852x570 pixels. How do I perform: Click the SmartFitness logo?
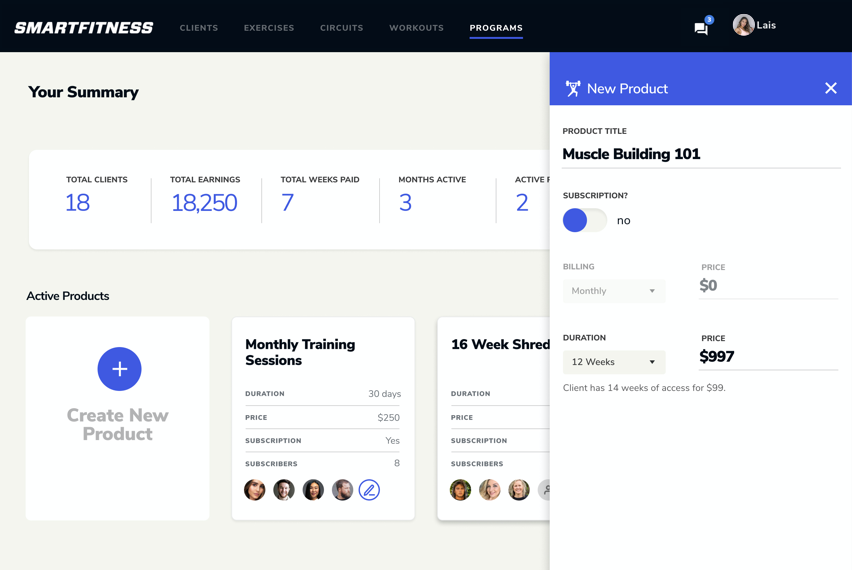point(84,28)
